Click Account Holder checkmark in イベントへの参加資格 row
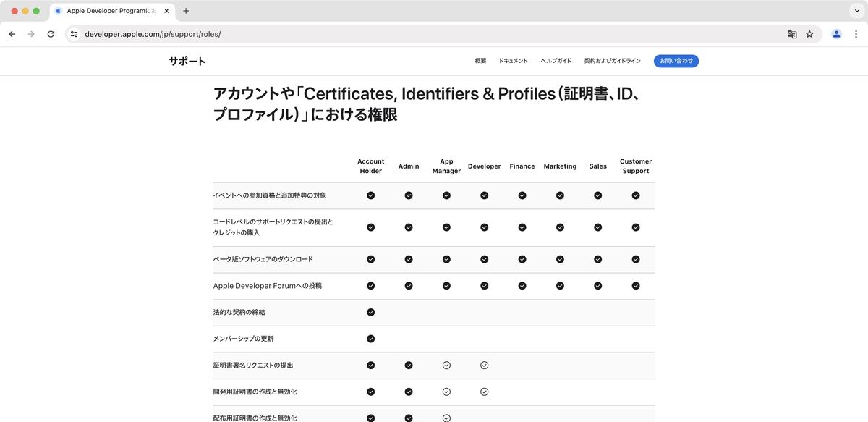The height and width of the screenshot is (422, 868). point(371,195)
